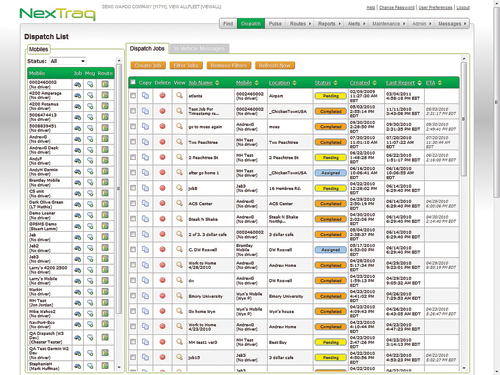Switch to the In Vehicle Messages tab
Screen dimensions: 500x375
(199, 49)
